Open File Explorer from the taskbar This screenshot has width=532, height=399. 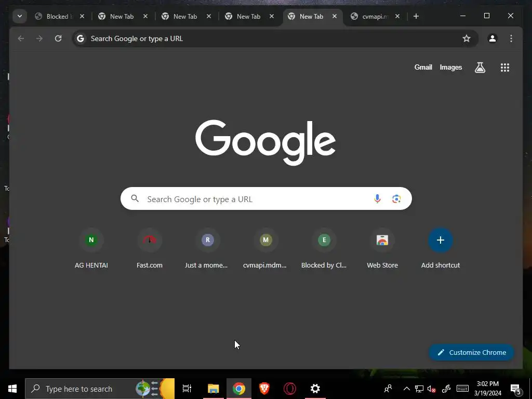213,389
